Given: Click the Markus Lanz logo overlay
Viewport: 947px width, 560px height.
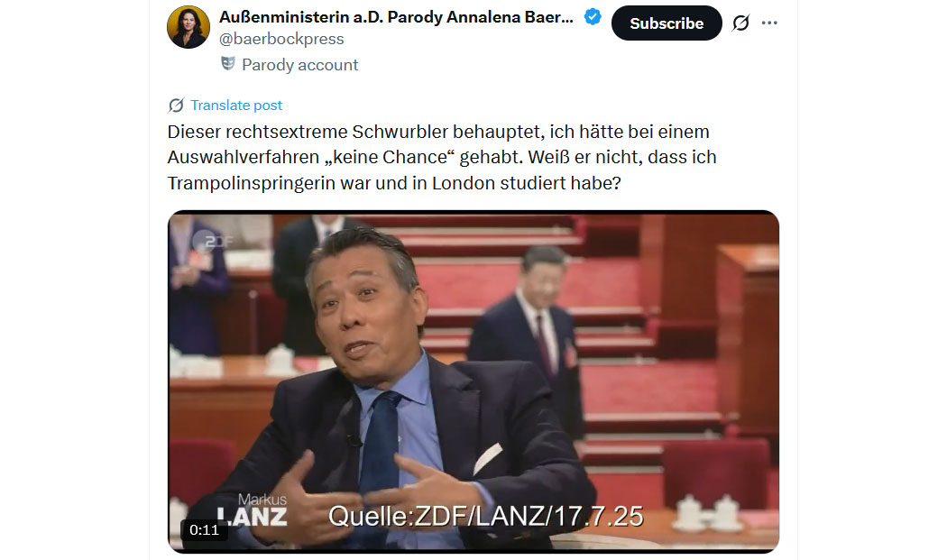Looking at the screenshot, I should point(252,510).
